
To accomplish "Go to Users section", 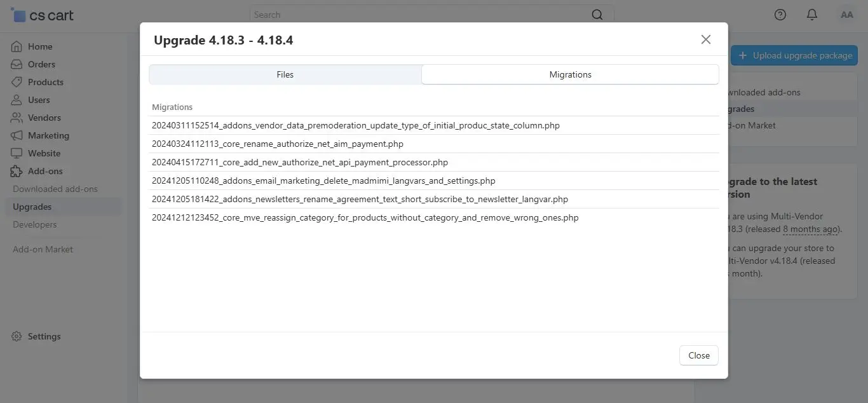I will click(x=39, y=100).
